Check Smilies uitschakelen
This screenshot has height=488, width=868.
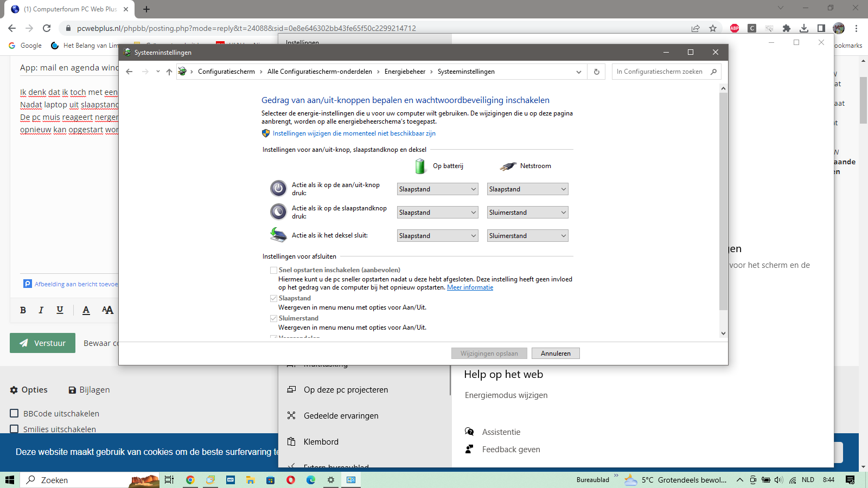point(14,429)
